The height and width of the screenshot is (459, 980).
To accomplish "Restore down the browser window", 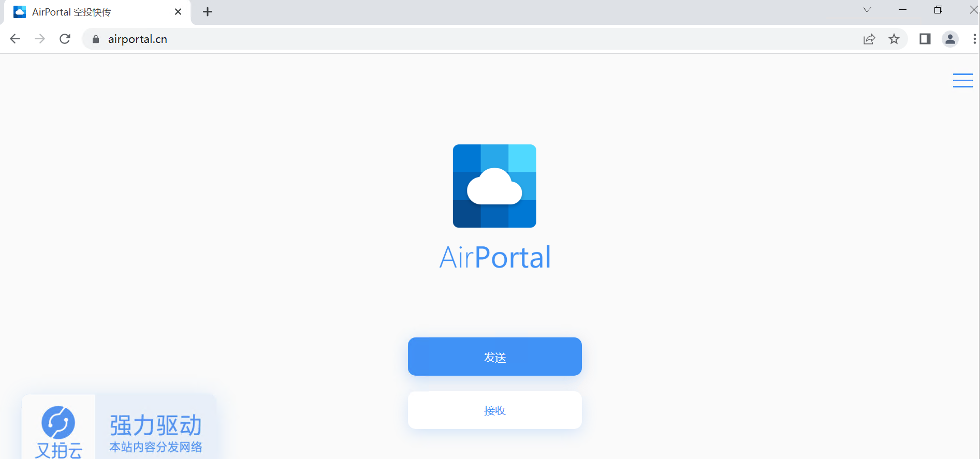I will pos(938,10).
